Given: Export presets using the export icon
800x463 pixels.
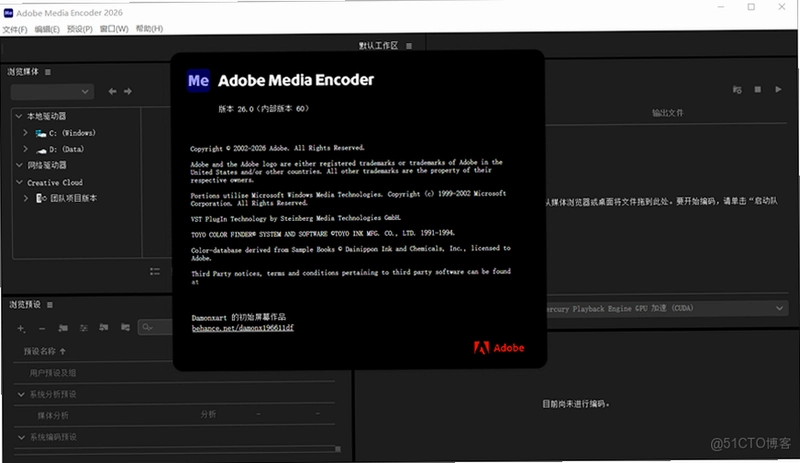Looking at the screenshot, I should point(125,327).
